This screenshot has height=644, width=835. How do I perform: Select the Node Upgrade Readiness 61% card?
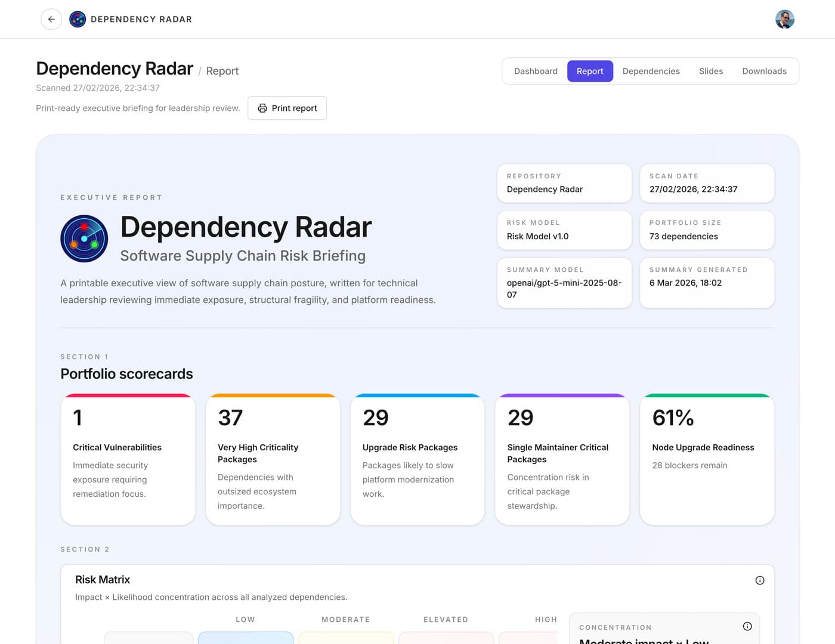click(707, 459)
